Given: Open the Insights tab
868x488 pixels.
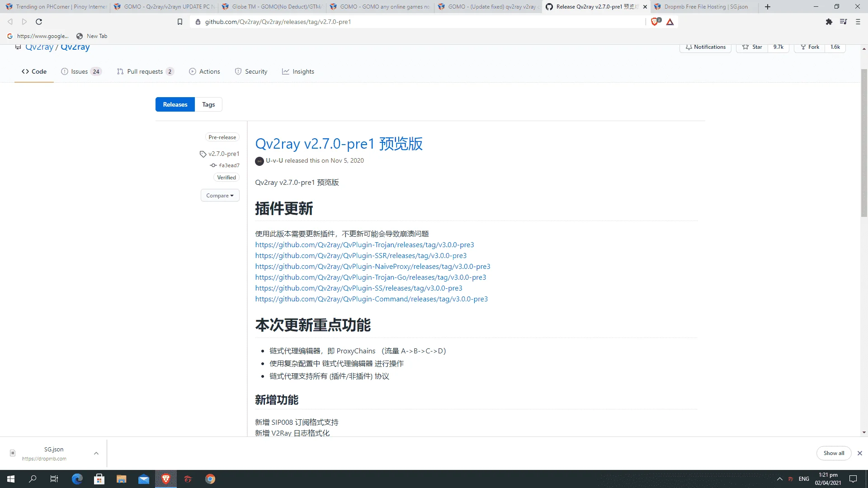Looking at the screenshot, I should pyautogui.click(x=298, y=71).
